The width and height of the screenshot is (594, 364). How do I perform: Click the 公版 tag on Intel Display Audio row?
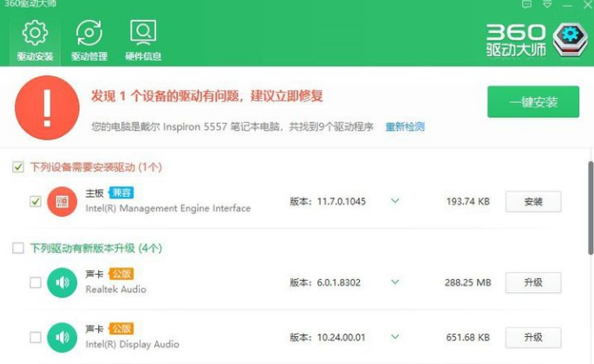click(121, 328)
